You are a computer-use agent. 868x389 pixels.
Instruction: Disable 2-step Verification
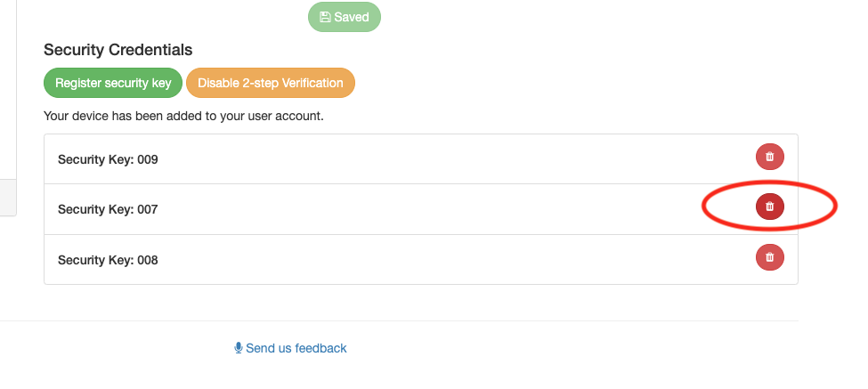tap(270, 83)
